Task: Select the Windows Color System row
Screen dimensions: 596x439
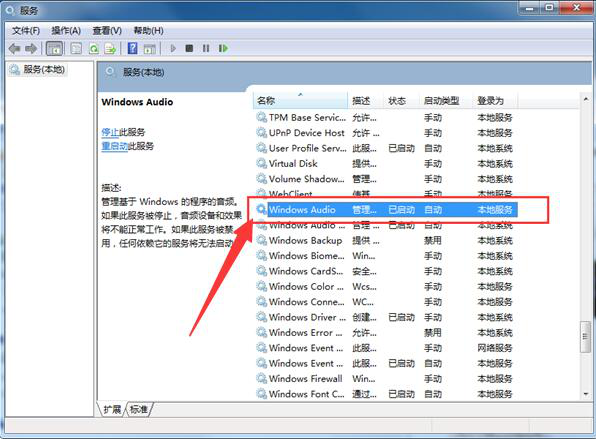Action: coord(386,287)
